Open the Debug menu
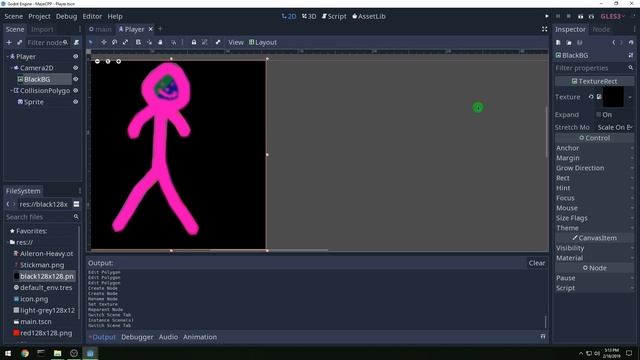This screenshot has width=640, height=360. [x=67, y=16]
